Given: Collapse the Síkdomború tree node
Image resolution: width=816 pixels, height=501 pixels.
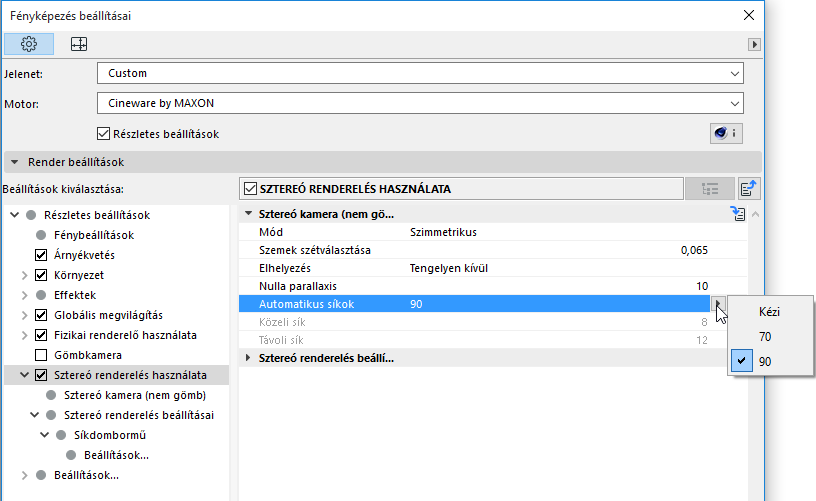Looking at the screenshot, I should [45, 435].
